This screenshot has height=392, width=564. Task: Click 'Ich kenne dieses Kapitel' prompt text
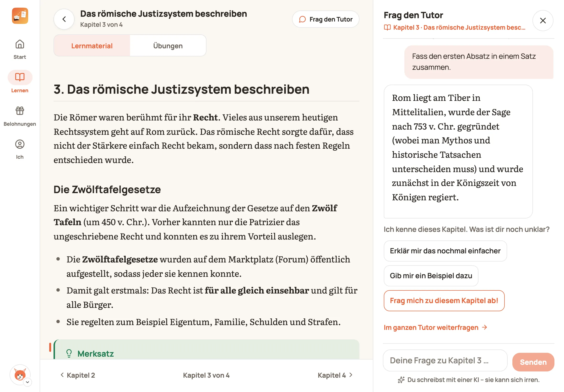tap(466, 229)
